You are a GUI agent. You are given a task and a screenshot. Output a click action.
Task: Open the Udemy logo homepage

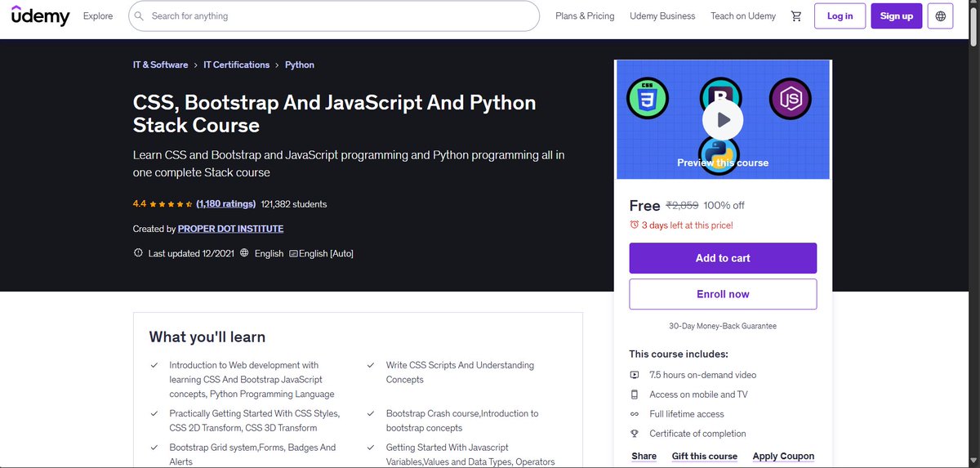[40, 16]
